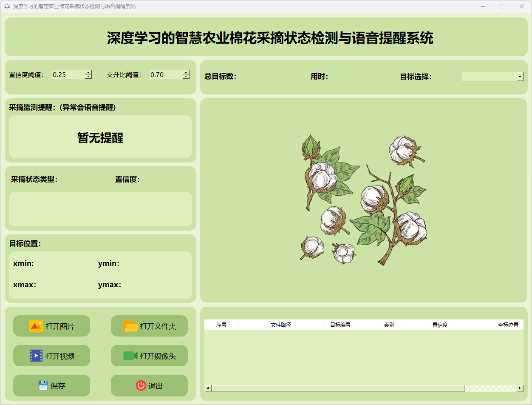Viewport: 532px width, 405px height.
Task: Click the film icon on 打开视频
Action: tap(36, 356)
